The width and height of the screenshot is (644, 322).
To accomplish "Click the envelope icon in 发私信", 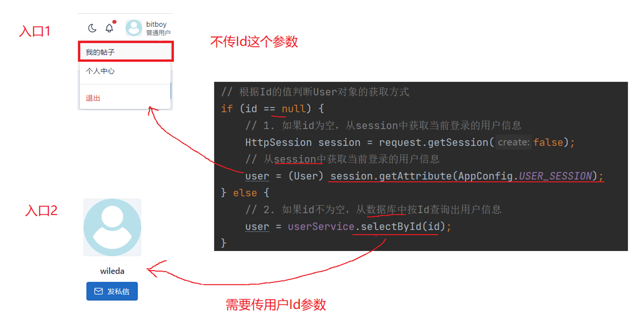I will [99, 292].
